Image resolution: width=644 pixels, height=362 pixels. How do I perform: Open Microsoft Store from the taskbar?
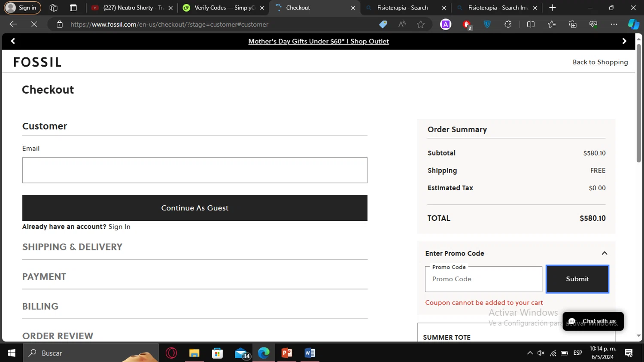click(217, 353)
